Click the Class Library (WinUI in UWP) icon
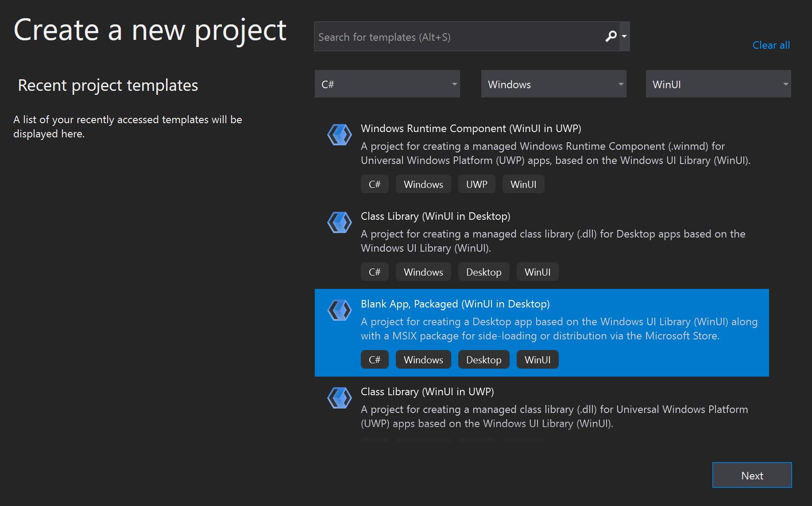This screenshot has width=812, height=506. [x=339, y=397]
